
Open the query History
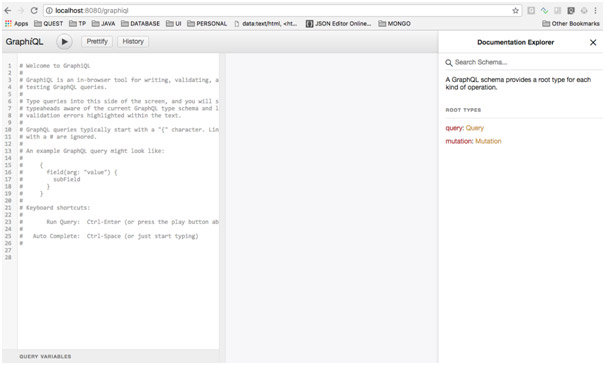click(x=133, y=41)
